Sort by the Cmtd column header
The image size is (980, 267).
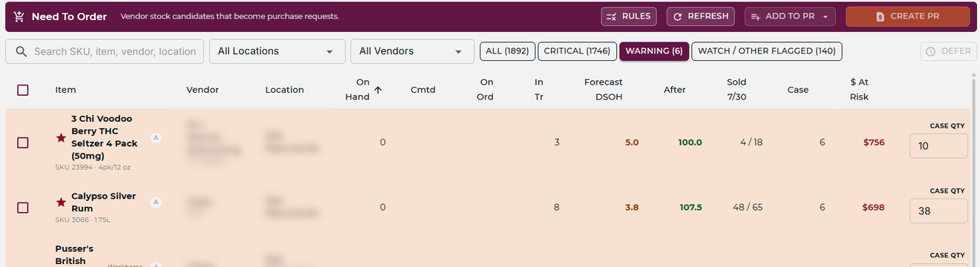pyautogui.click(x=423, y=90)
